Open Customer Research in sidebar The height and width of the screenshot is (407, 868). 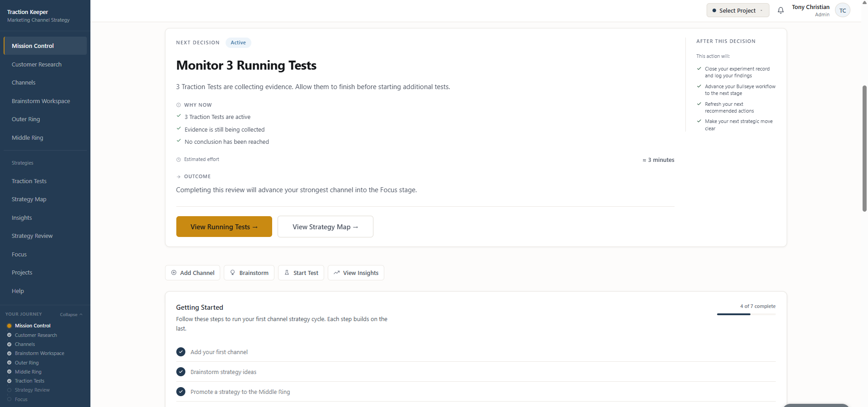[45, 64]
